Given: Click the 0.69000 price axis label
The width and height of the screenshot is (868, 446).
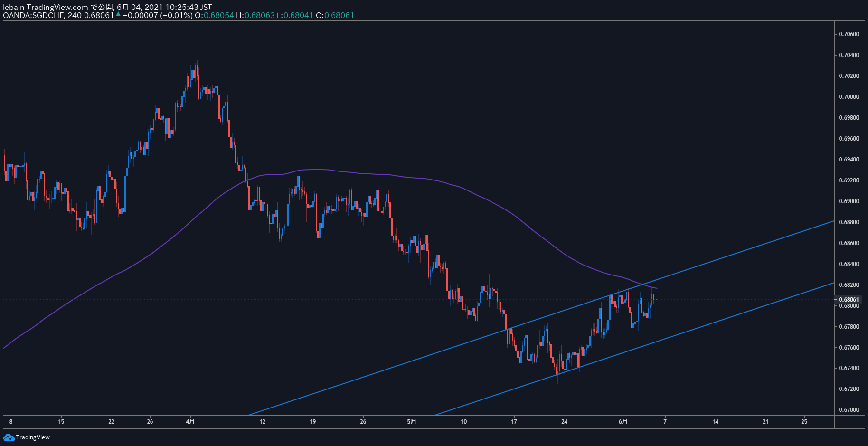Looking at the screenshot, I should [849, 201].
